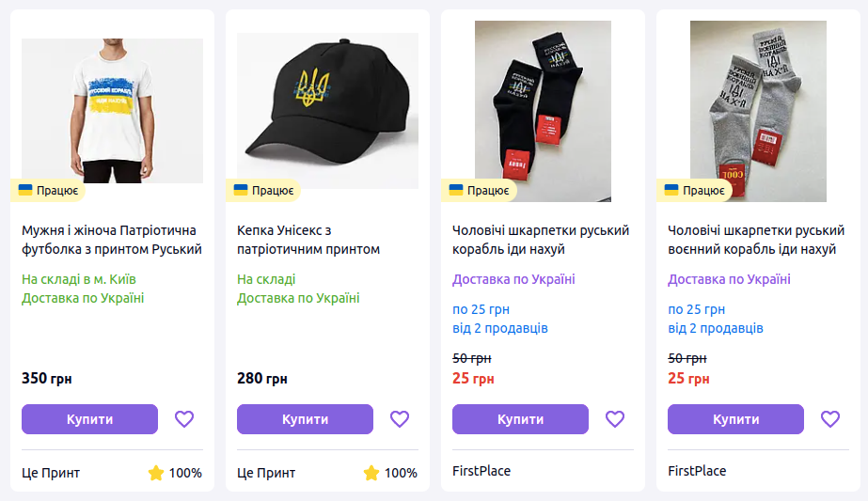
Task: Buy the black socks for 25 грн
Action: 520,419
